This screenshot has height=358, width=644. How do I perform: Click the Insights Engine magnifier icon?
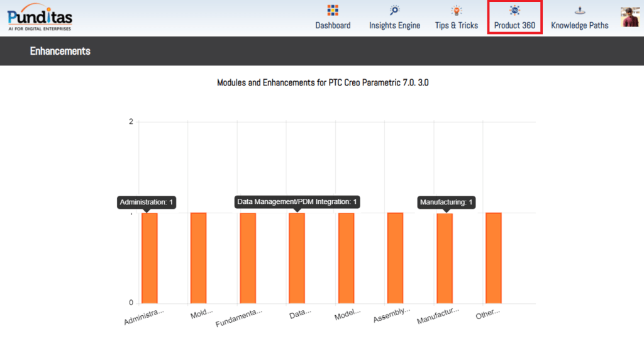(x=394, y=10)
